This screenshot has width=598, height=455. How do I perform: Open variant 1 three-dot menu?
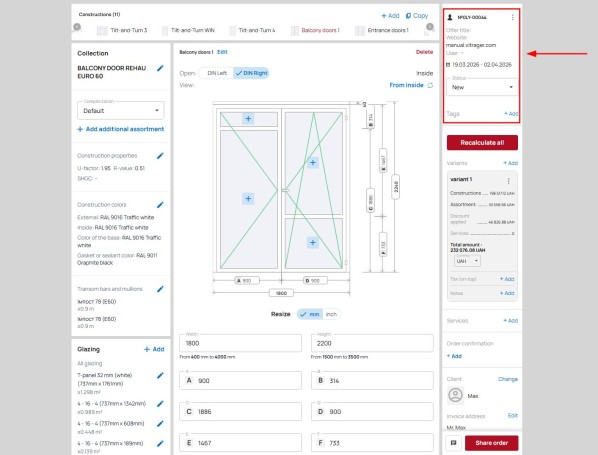pyautogui.click(x=508, y=181)
